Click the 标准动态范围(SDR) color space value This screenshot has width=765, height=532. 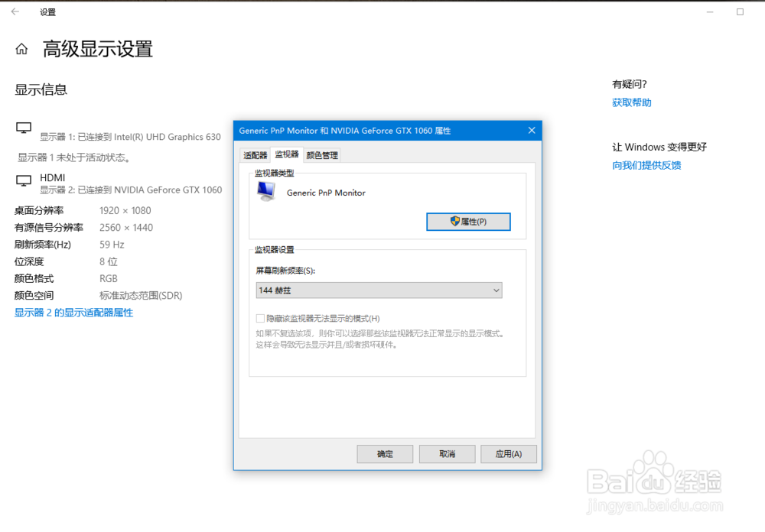click(141, 296)
